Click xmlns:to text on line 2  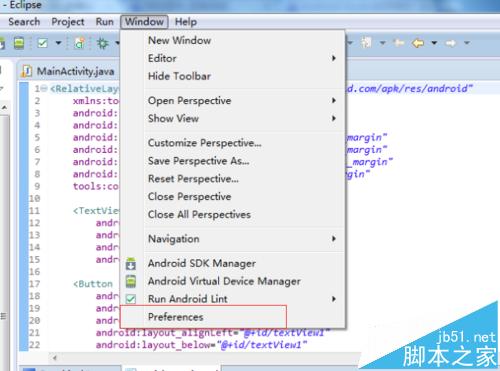point(96,101)
